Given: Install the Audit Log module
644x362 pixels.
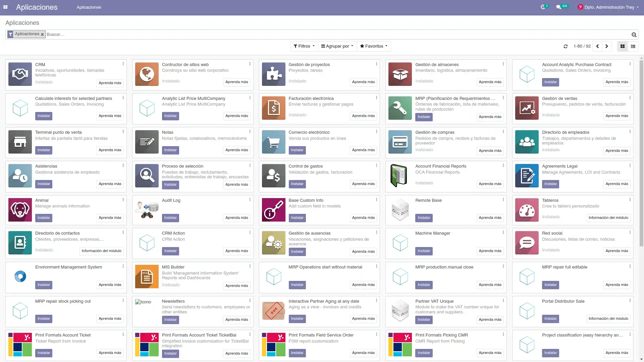Looking at the screenshot, I should tap(170, 218).
